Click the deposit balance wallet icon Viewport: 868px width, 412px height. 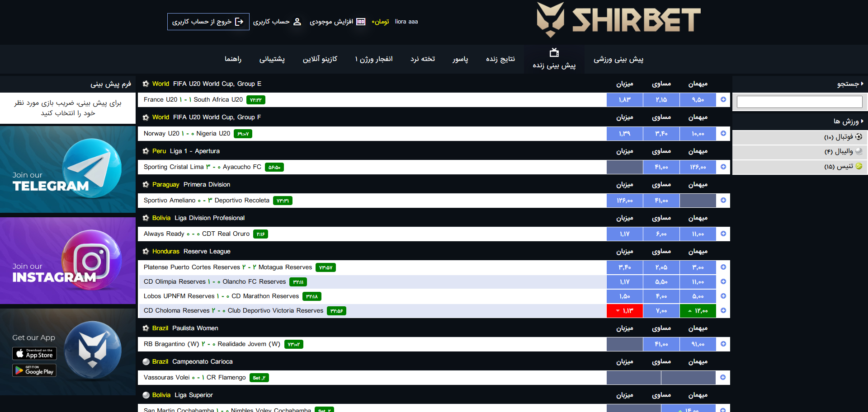tap(361, 22)
